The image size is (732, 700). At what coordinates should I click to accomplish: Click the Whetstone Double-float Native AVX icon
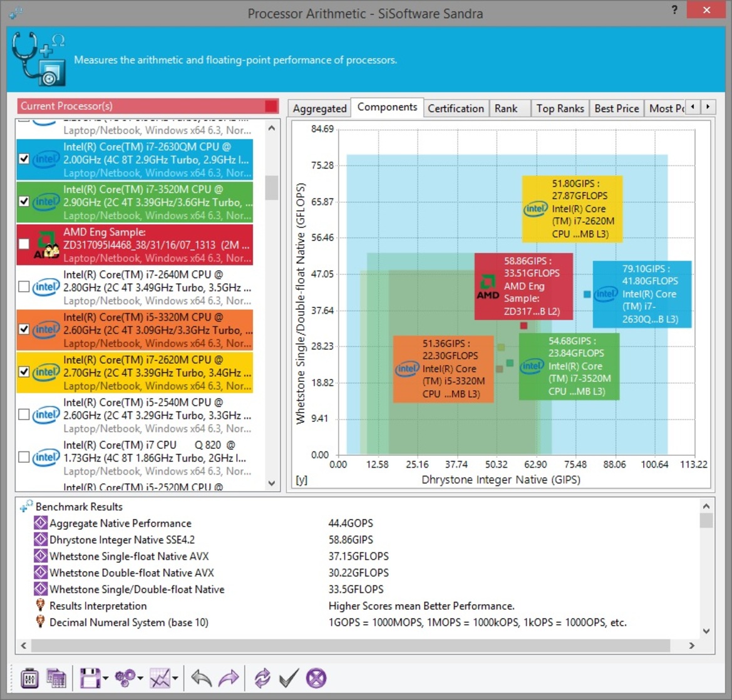click(41, 572)
